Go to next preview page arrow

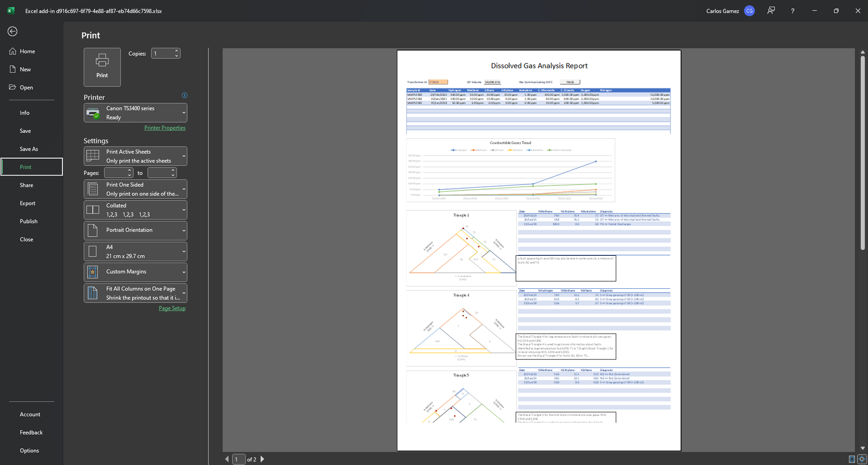(x=263, y=459)
